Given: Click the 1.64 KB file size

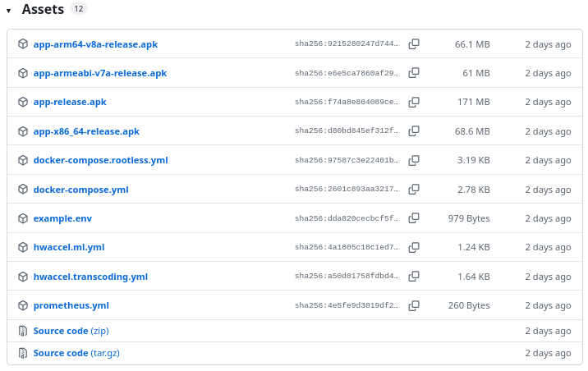Looking at the screenshot, I should [474, 277].
